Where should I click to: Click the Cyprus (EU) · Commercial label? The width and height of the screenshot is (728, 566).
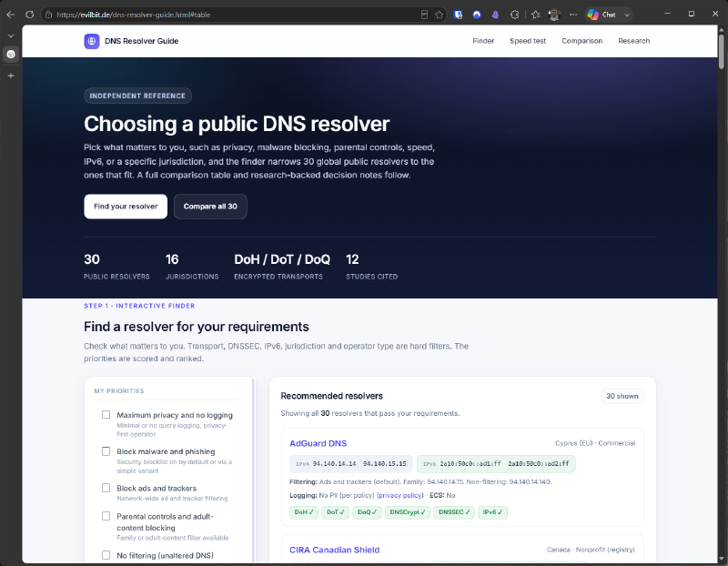[595, 443]
